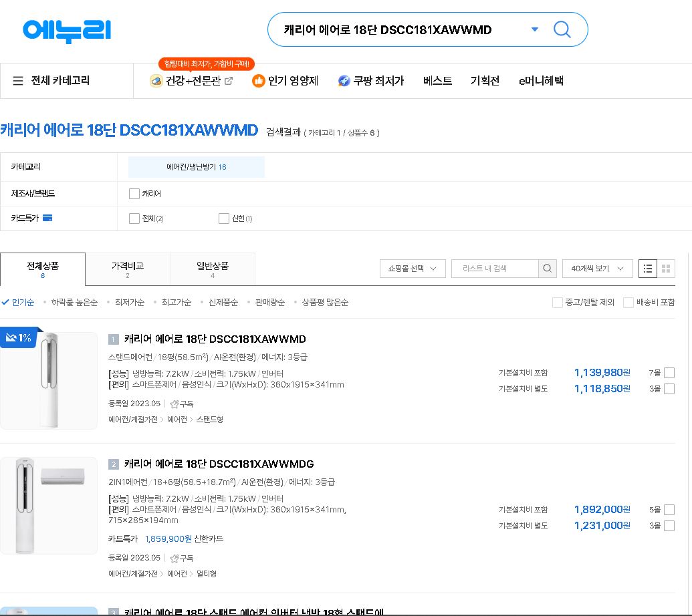Sort by 최고가순

pos(176,302)
